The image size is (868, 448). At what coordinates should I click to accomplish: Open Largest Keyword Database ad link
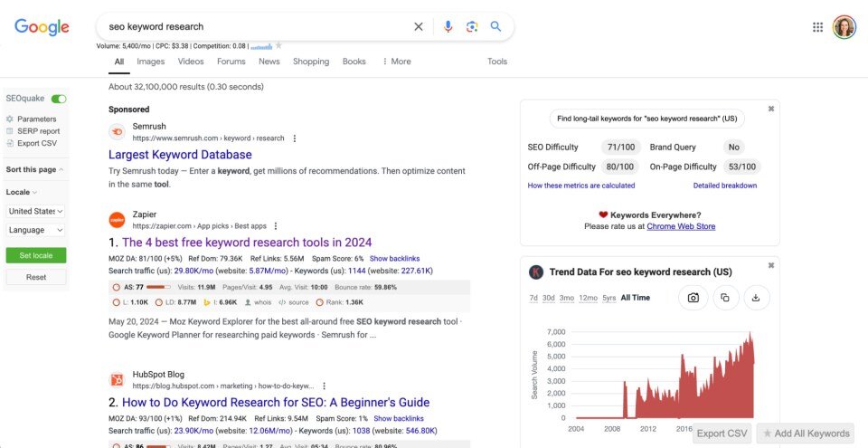coord(180,155)
